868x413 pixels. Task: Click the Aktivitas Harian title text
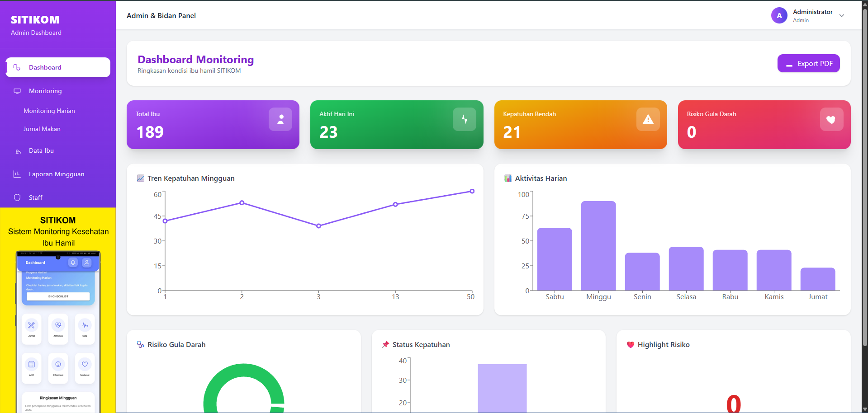tap(541, 178)
